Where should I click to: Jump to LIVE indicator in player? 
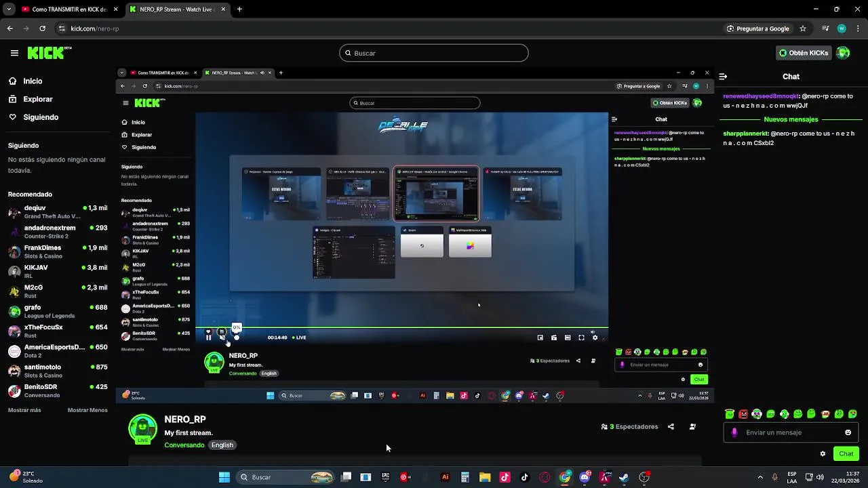298,338
